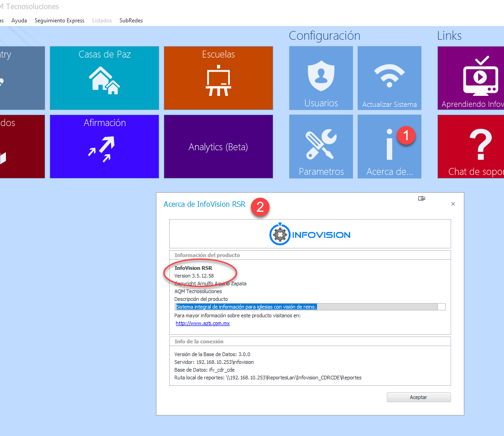Click the 'Info de la conexión' header

pyautogui.click(x=199, y=341)
